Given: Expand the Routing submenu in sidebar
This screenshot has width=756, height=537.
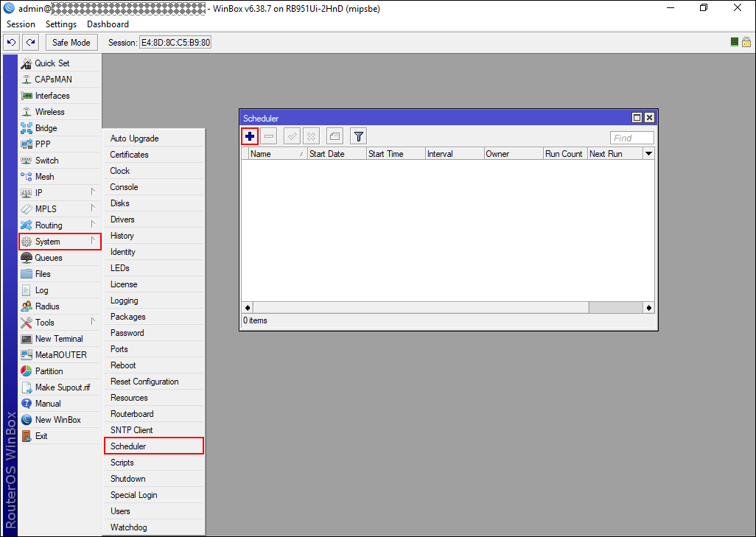Looking at the screenshot, I should 60,225.
